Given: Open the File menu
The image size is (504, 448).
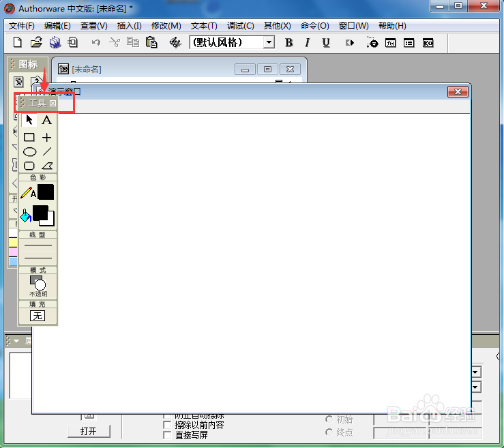Looking at the screenshot, I should coord(22,26).
